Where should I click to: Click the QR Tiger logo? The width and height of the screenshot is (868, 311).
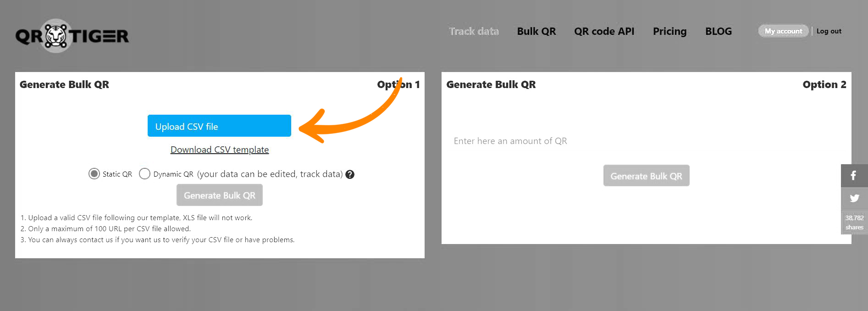click(72, 36)
